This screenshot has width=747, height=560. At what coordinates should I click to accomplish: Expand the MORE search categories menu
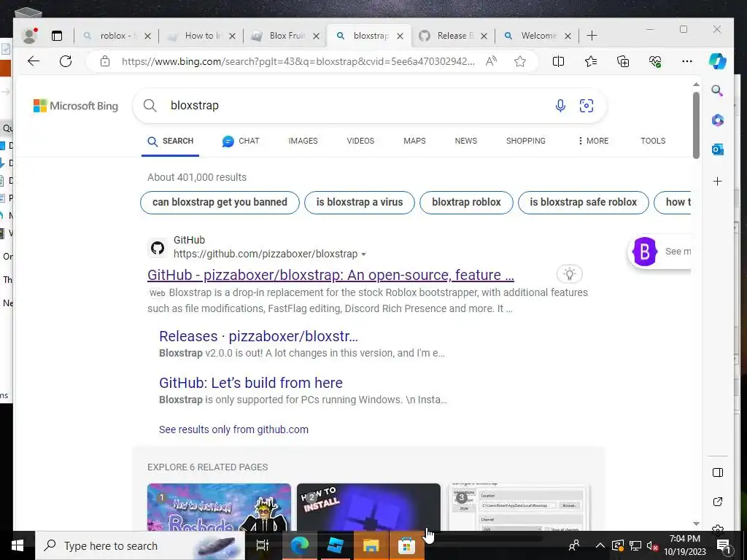[593, 141]
